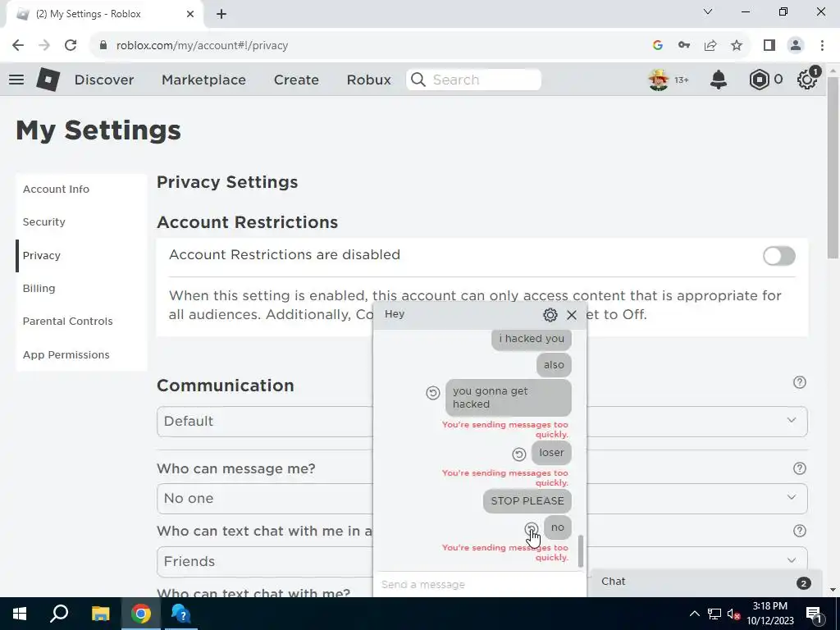
Task: Open the settings gear in Roblox header
Action: [807, 80]
